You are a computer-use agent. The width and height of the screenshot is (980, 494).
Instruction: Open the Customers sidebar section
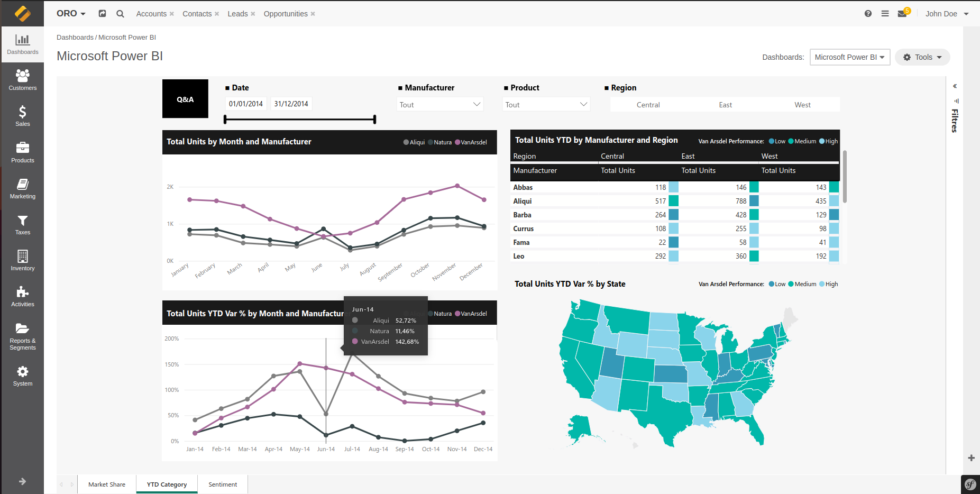click(22, 80)
